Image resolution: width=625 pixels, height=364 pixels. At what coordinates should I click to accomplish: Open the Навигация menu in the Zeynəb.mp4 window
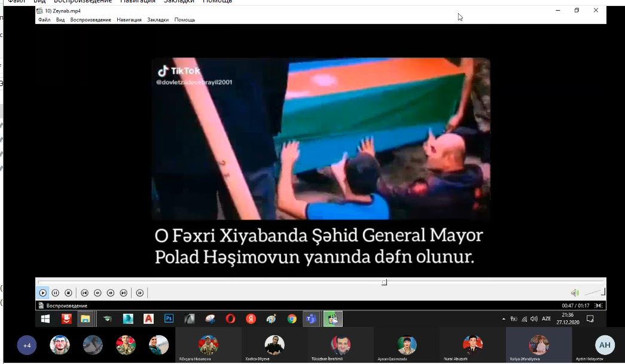coord(129,20)
